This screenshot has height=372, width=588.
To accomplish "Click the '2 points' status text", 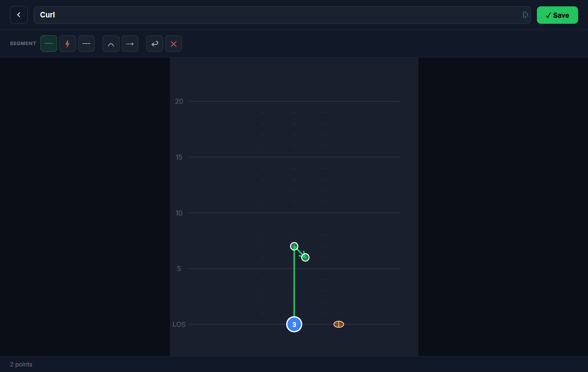I will [21, 364].
